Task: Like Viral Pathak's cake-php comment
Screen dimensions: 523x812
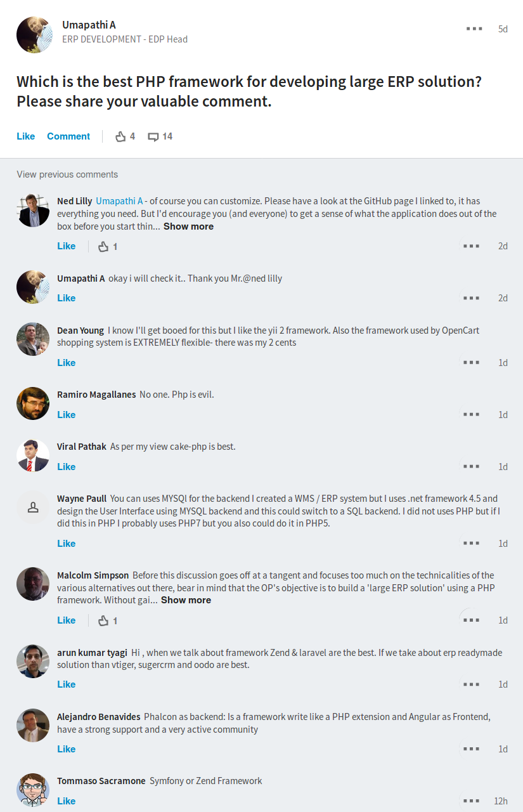Action: (x=67, y=467)
